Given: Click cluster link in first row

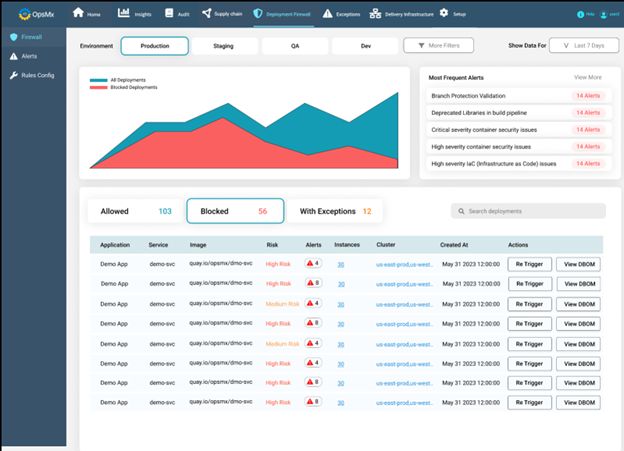Looking at the screenshot, I should click(404, 264).
